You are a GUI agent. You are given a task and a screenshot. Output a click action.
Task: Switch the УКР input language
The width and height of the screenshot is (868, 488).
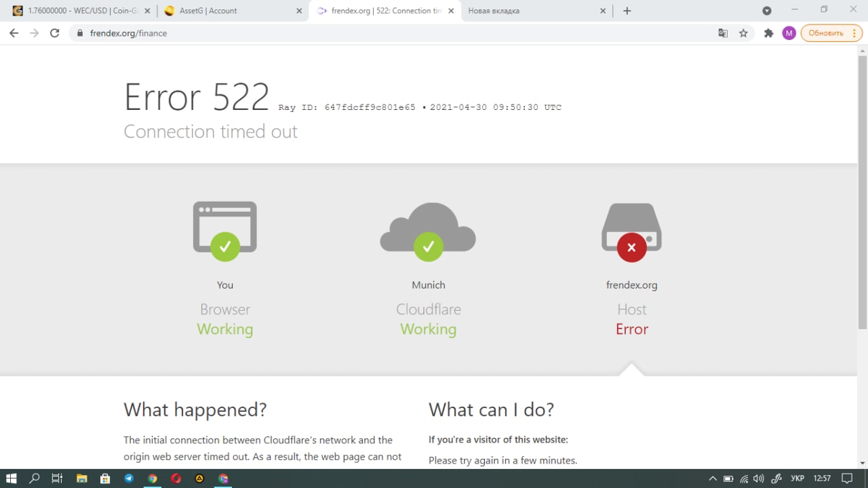click(x=797, y=478)
